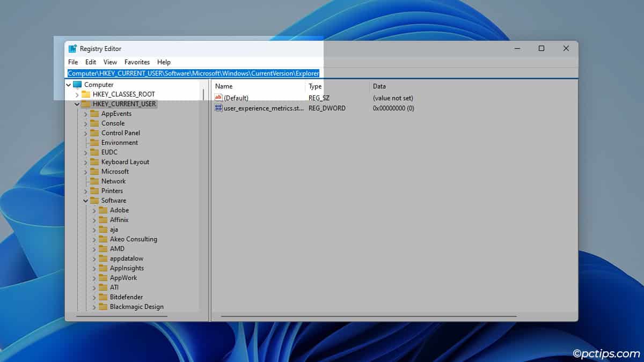Expand the Bitdefender key
The height and width of the screenshot is (362, 644).
[x=94, y=297]
